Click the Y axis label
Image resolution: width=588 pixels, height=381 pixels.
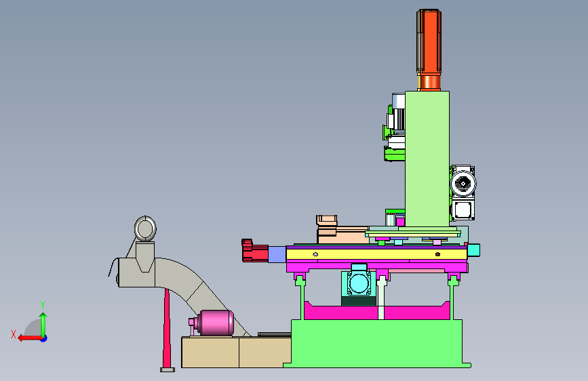(x=43, y=304)
